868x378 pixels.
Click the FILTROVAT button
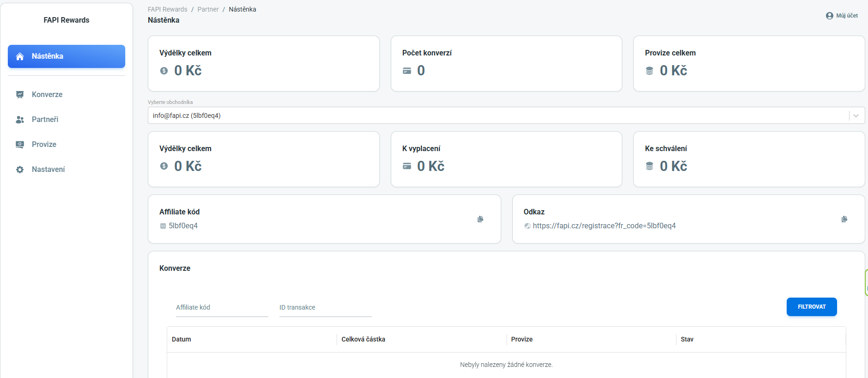pos(812,307)
